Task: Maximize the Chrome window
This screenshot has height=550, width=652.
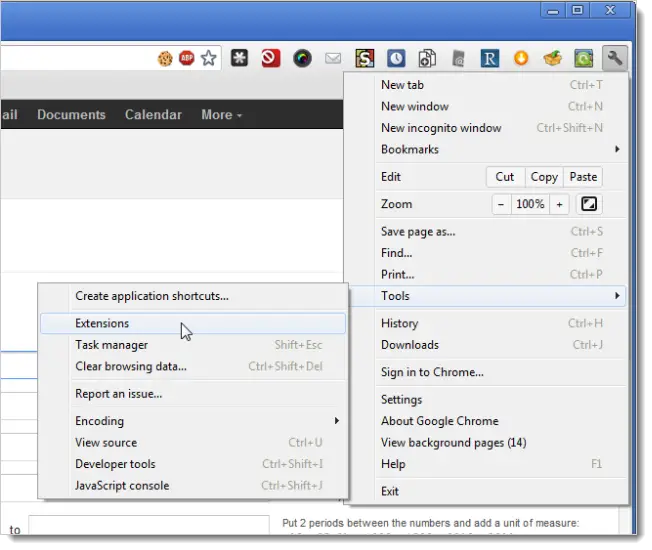Action: tap(578, 10)
